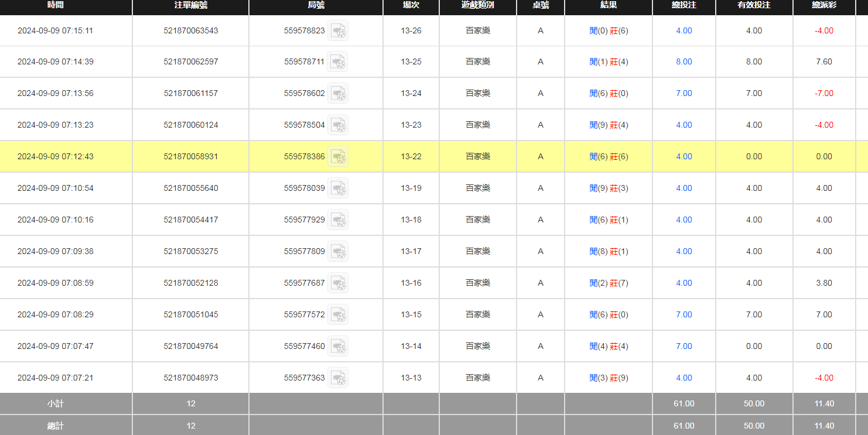
Task: Select bet slip number 521870058931
Action: [x=190, y=156]
